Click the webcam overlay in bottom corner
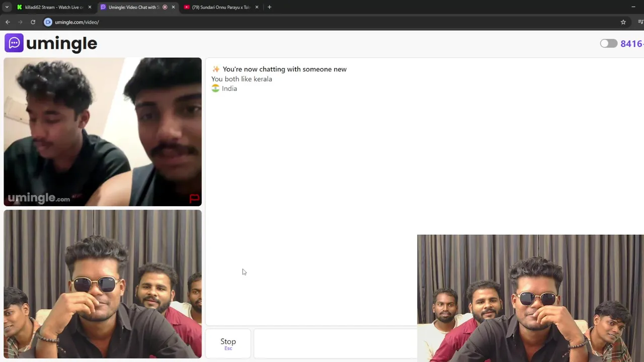 point(530,298)
